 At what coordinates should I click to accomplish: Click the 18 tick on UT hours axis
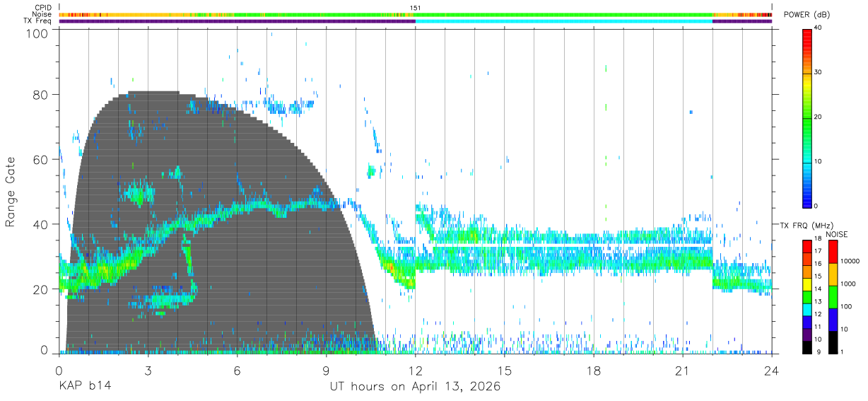tap(594, 371)
